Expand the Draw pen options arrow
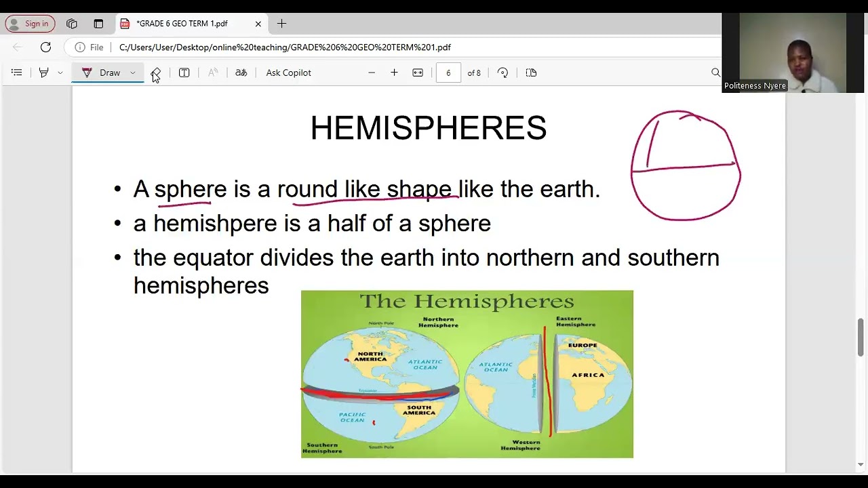 tap(133, 73)
